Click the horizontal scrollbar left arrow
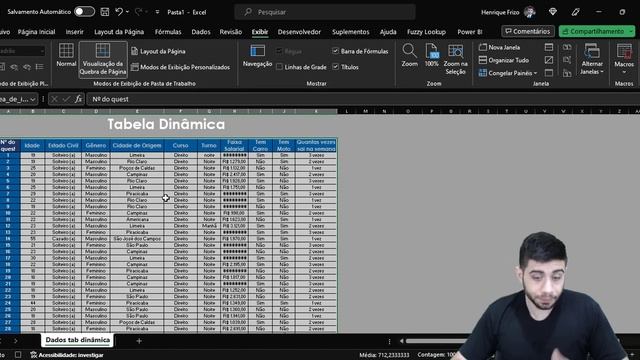Viewport: 640px width, 360px height. (x=402, y=341)
